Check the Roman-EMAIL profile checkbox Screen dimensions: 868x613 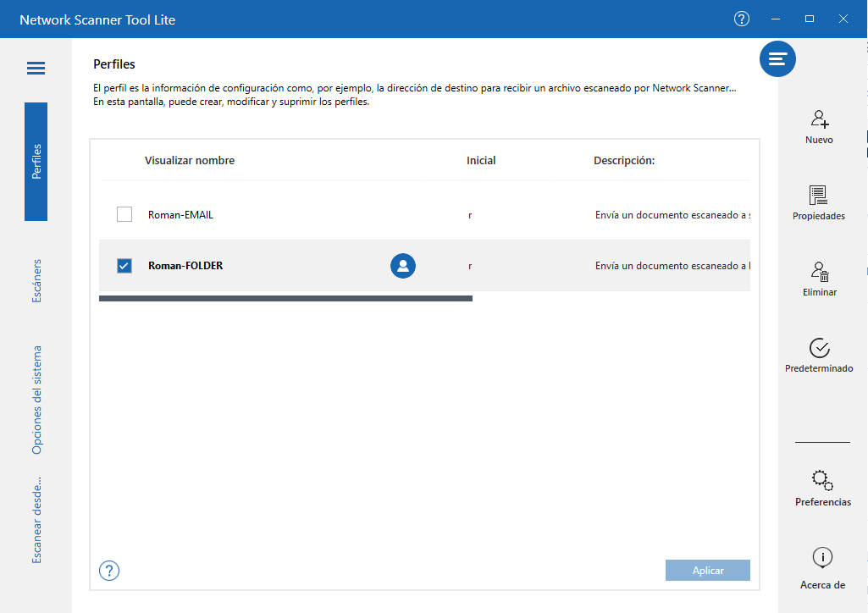(x=124, y=214)
